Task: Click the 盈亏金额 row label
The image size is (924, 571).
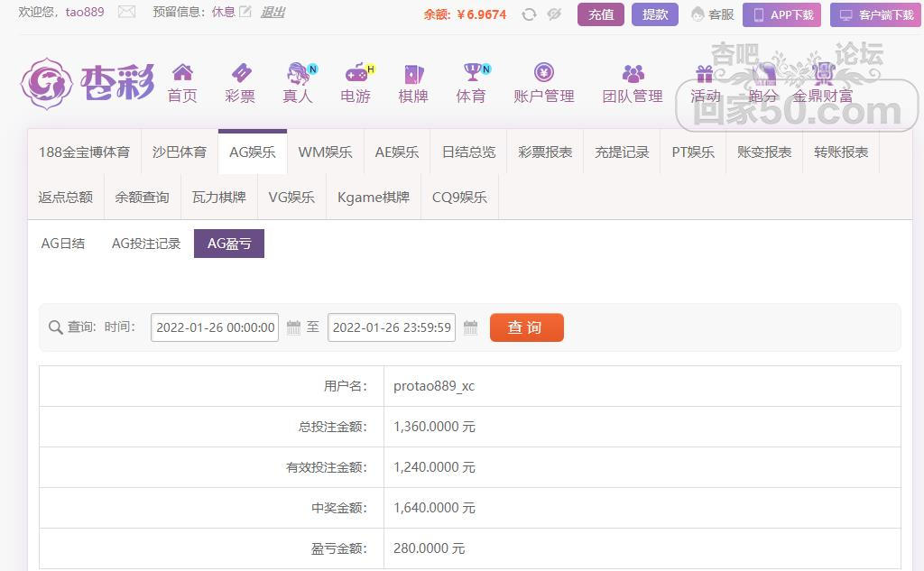Action: click(x=339, y=548)
